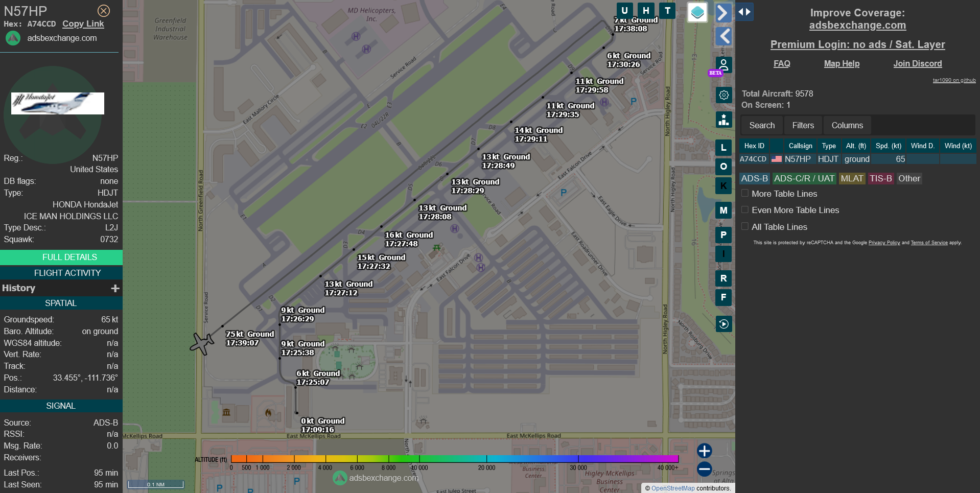Toggle the F map button
The image size is (980, 493).
724,297
